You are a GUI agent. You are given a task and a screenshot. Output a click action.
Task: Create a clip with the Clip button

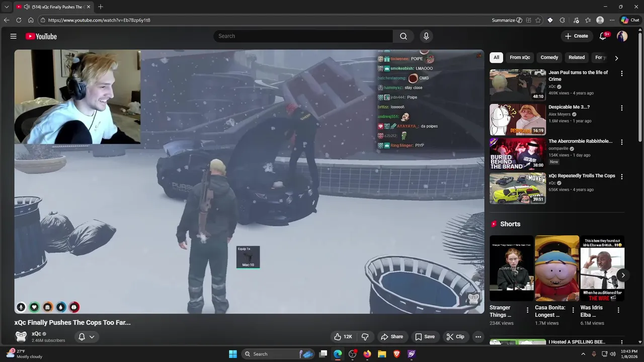click(x=455, y=337)
